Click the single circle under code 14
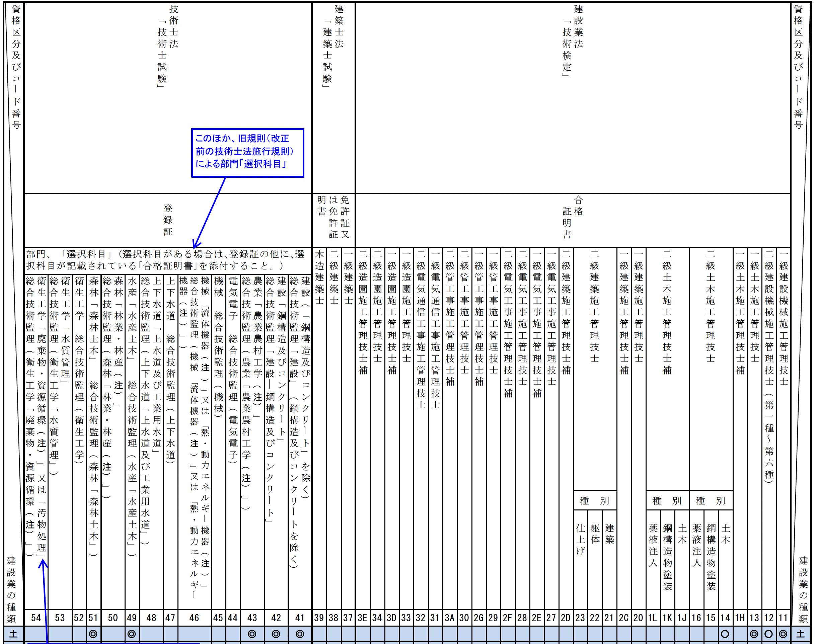 coord(725,634)
